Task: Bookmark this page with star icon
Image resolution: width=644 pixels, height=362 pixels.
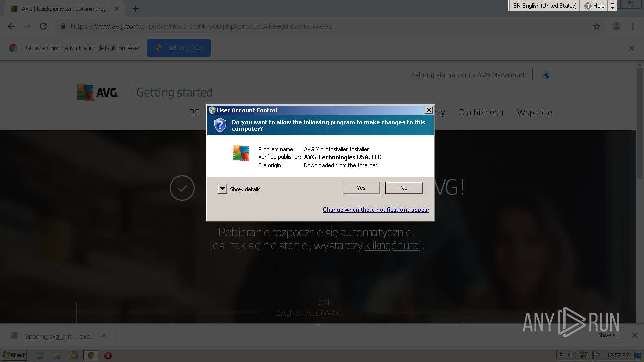Action: pyautogui.click(x=597, y=26)
